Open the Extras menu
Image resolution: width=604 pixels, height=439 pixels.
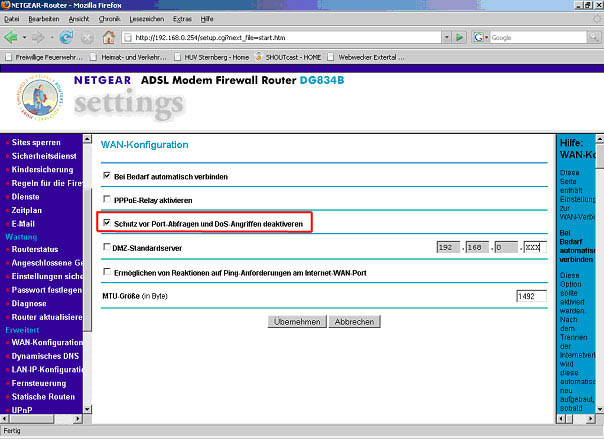point(181,18)
